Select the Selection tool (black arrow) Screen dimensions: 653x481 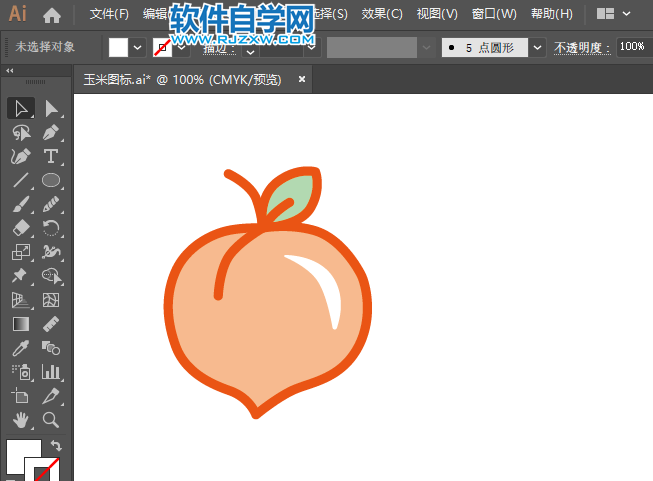pyautogui.click(x=21, y=109)
